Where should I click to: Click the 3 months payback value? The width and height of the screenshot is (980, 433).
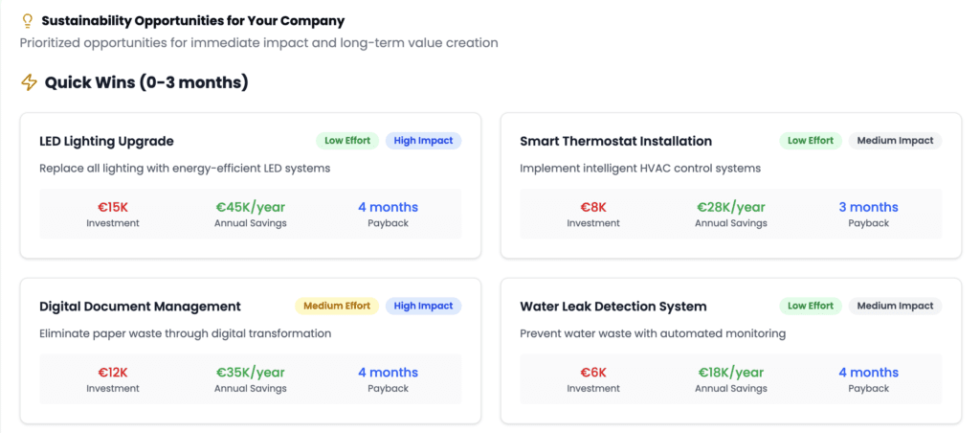868,207
